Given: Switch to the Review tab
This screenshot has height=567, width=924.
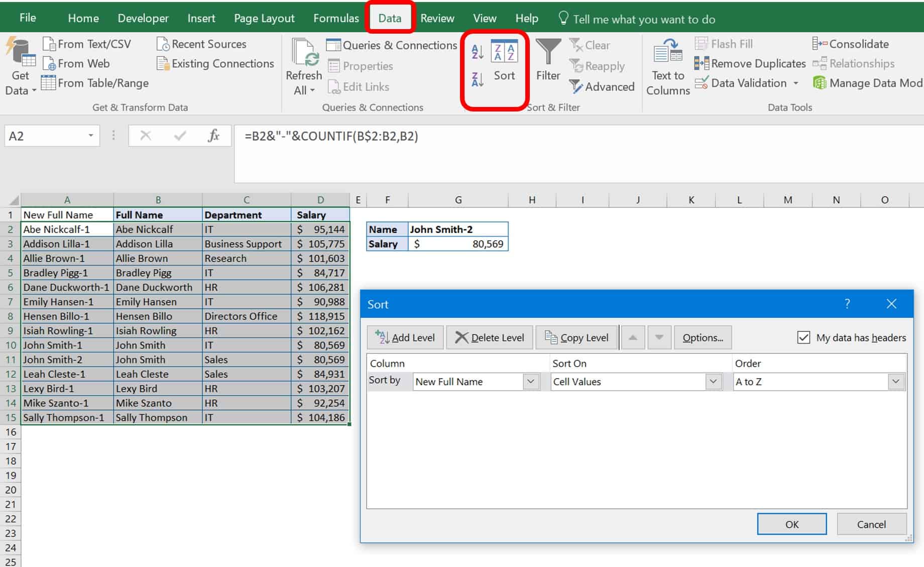Looking at the screenshot, I should pos(436,18).
